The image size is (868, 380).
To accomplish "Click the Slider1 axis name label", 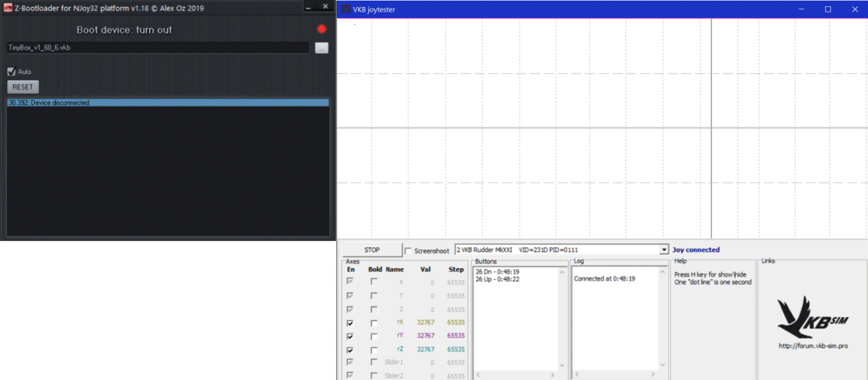I will tap(394, 363).
